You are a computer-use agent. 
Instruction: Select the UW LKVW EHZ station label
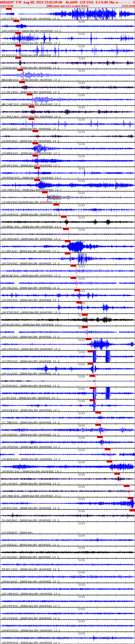(31, 31)
